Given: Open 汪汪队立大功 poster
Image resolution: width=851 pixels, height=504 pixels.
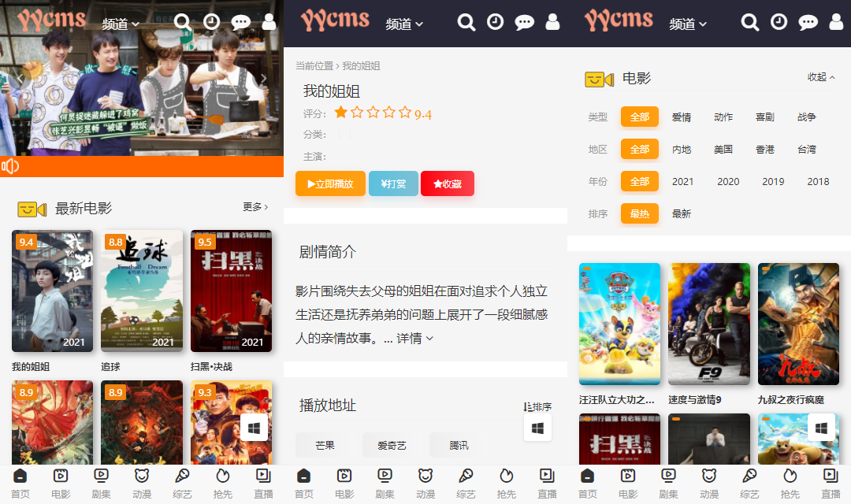Looking at the screenshot, I should pos(620,324).
